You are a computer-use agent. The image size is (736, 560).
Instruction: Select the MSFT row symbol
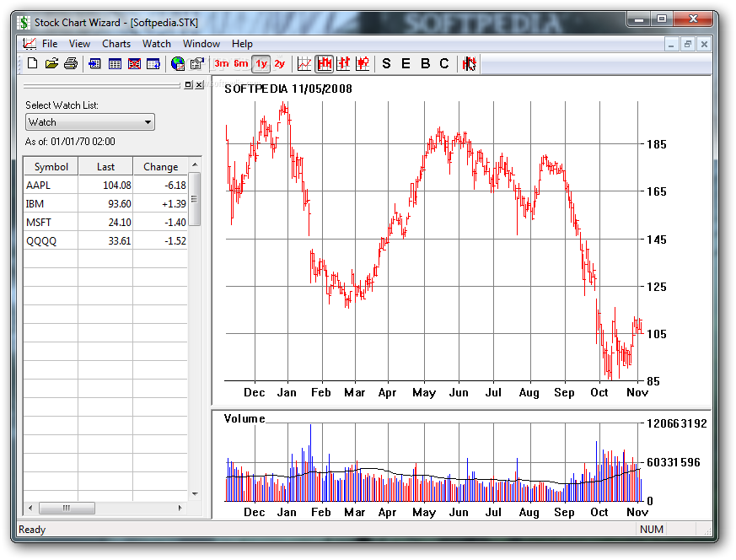39,223
